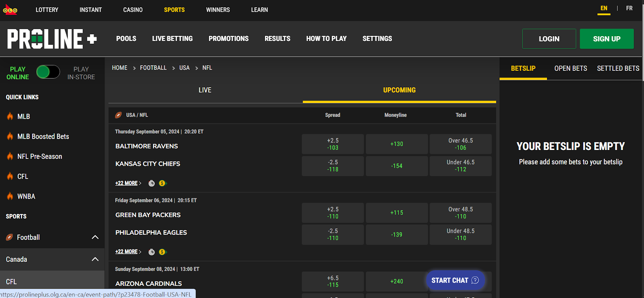Viewport: 644px width, 298px height.
Task: Click the flame icon next to MLB
Action: (10, 116)
